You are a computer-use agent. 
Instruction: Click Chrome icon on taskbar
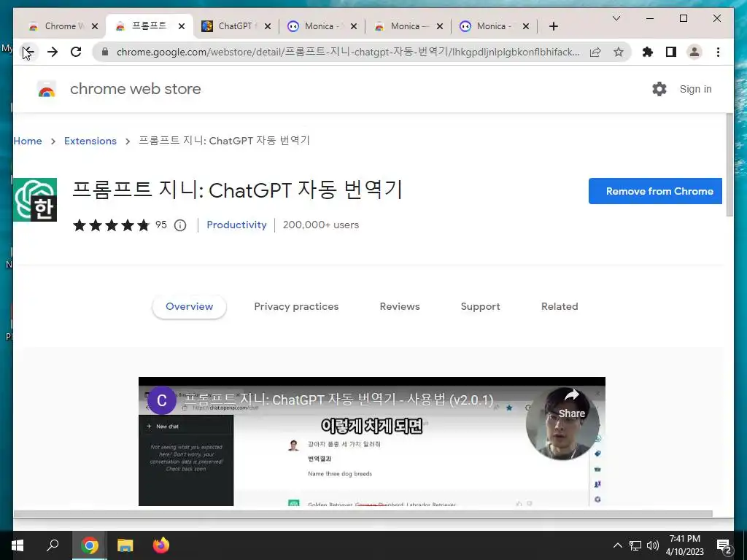(90, 545)
